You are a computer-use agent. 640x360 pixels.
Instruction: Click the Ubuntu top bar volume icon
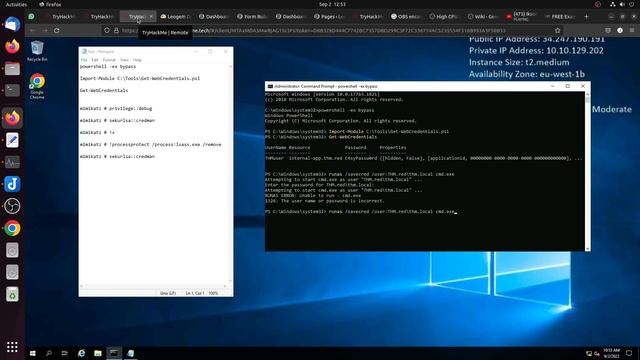[x=622, y=4]
